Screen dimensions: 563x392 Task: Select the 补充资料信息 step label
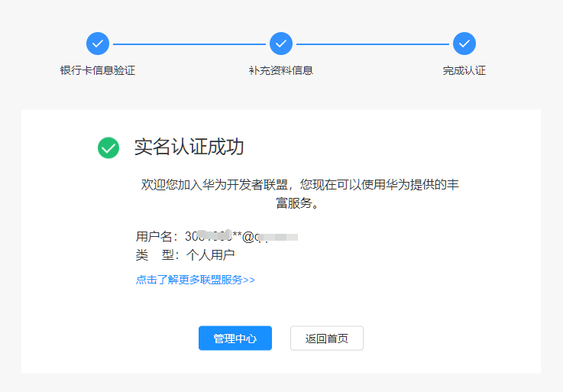pyautogui.click(x=281, y=70)
